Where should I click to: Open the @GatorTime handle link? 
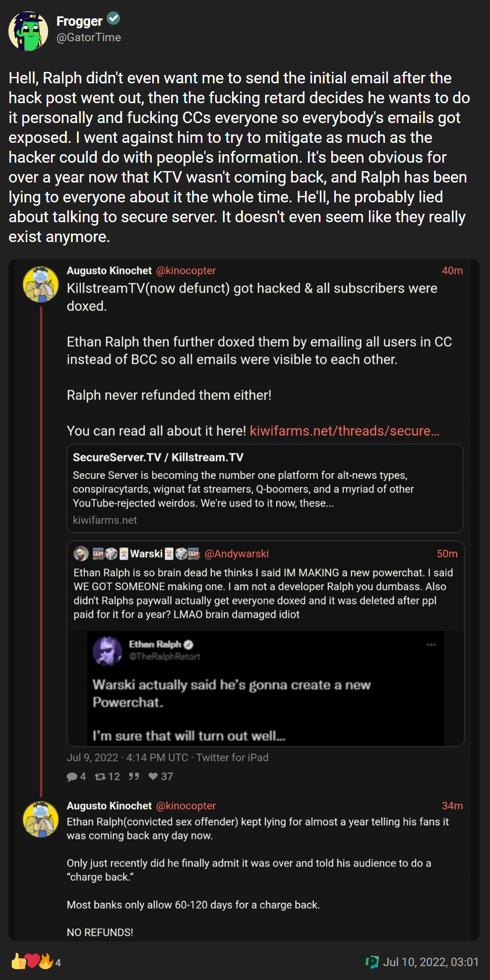coord(89,37)
